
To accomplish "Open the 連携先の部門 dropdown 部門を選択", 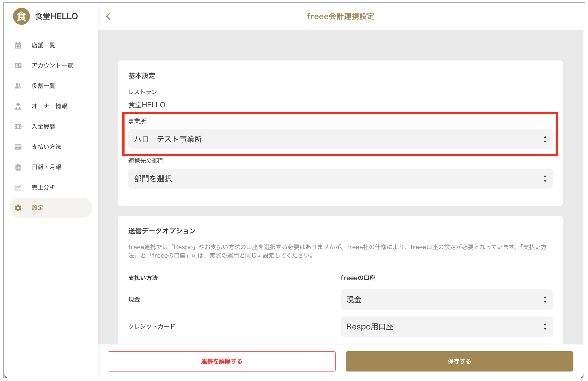I will [340, 179].
